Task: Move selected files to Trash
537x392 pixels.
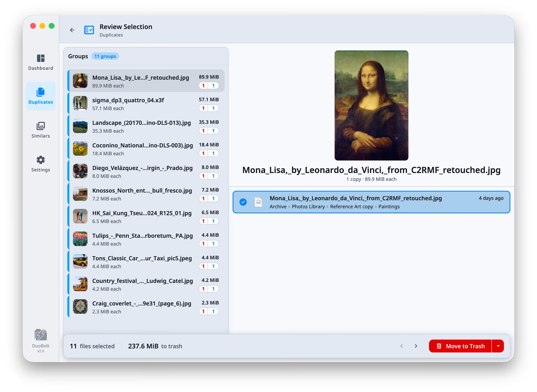Action: pyautogui.click(x=460, y=346)
